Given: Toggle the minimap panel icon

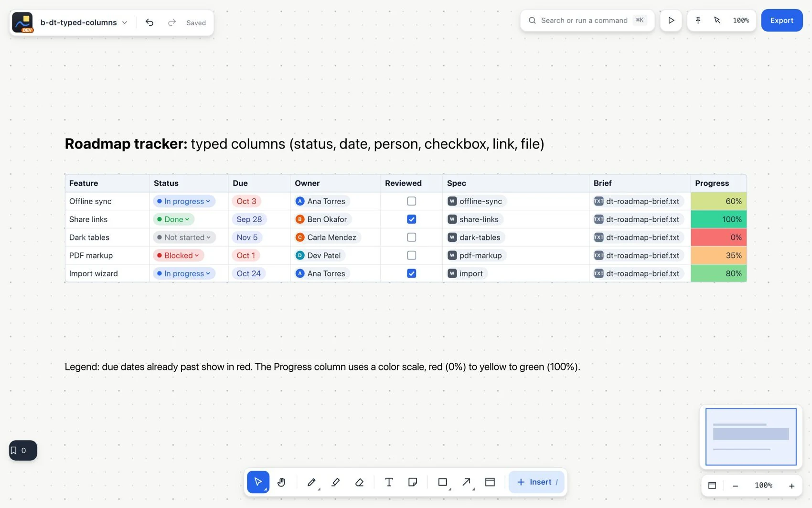Looking at the screenshot, I should click(712, 486).
